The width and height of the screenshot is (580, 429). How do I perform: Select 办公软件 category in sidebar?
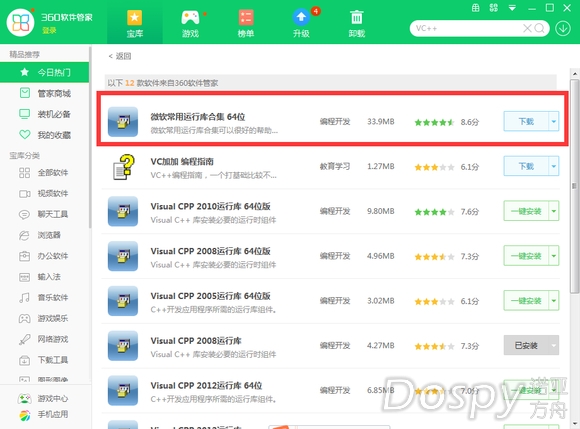tap(44, 256)
